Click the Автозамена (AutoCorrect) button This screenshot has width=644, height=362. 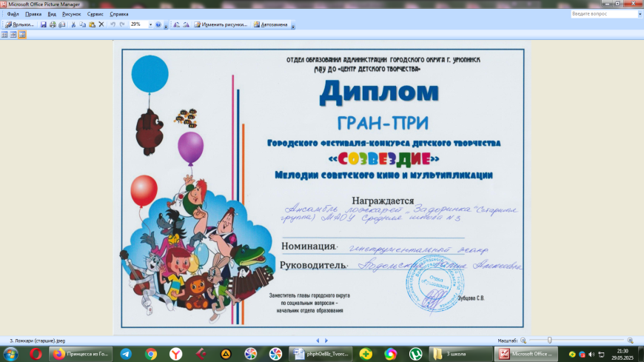[271, 24]
